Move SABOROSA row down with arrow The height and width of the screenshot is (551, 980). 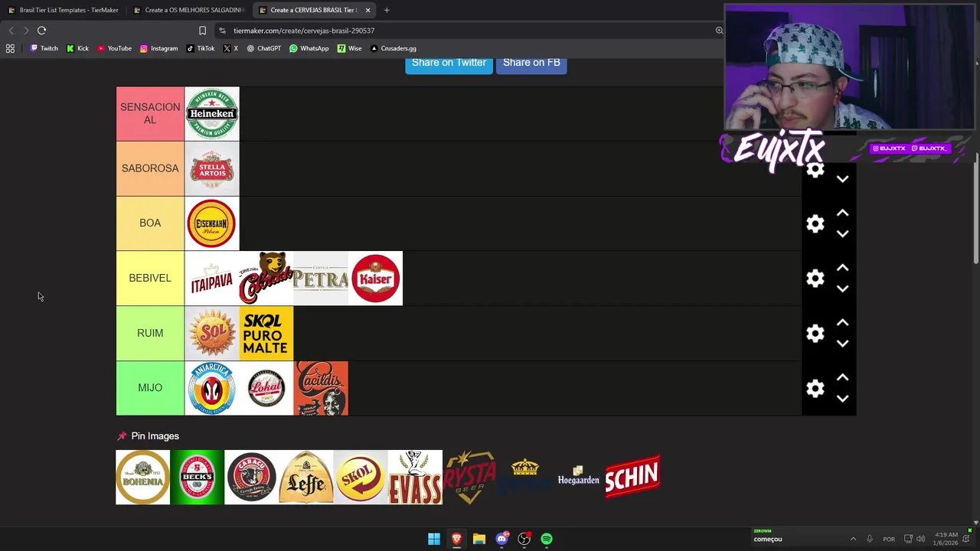click(x=842, y=179)
